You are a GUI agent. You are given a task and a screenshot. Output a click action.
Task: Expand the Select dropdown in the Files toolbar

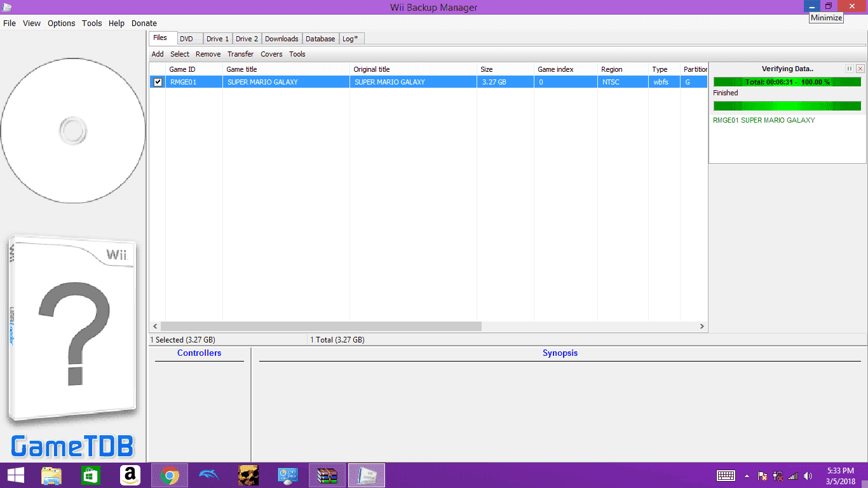coord(180,54)
